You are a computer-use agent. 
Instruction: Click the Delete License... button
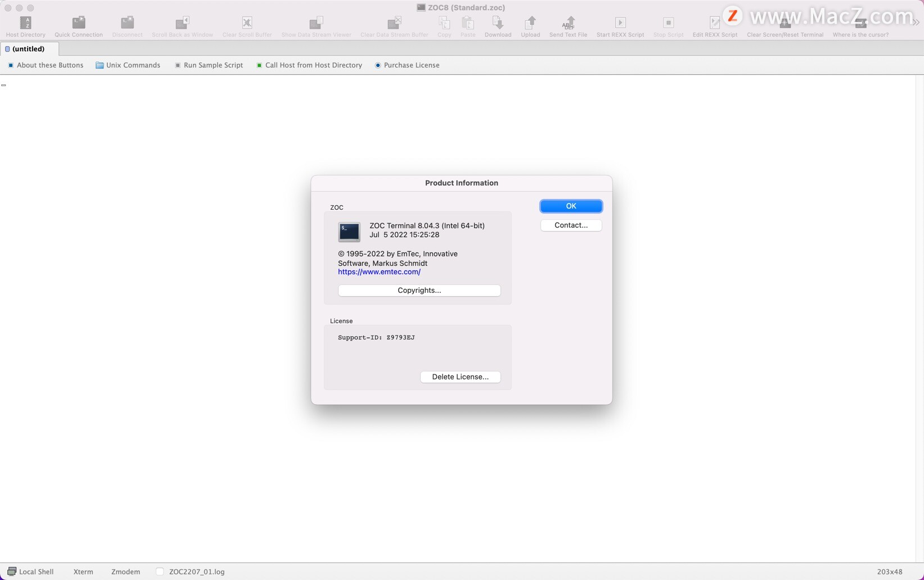point(460,377)
